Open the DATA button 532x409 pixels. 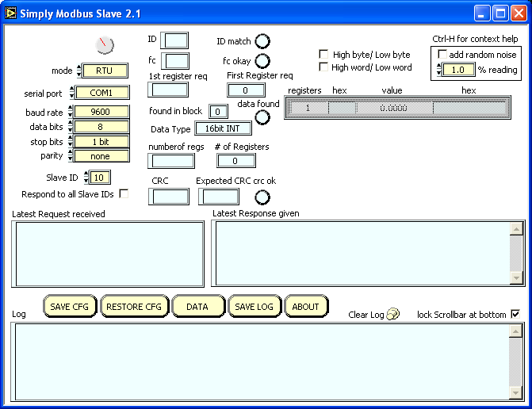[x=198, y=306]
